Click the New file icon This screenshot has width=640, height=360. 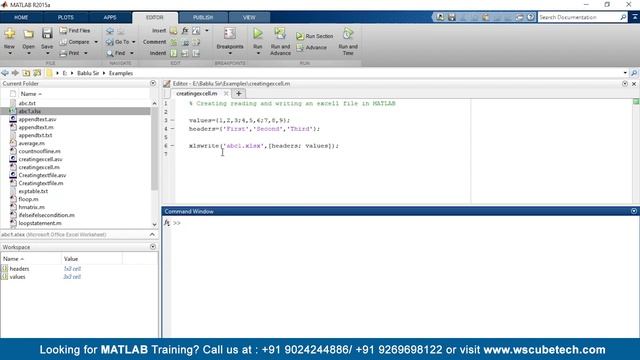(x=9, y=33)
